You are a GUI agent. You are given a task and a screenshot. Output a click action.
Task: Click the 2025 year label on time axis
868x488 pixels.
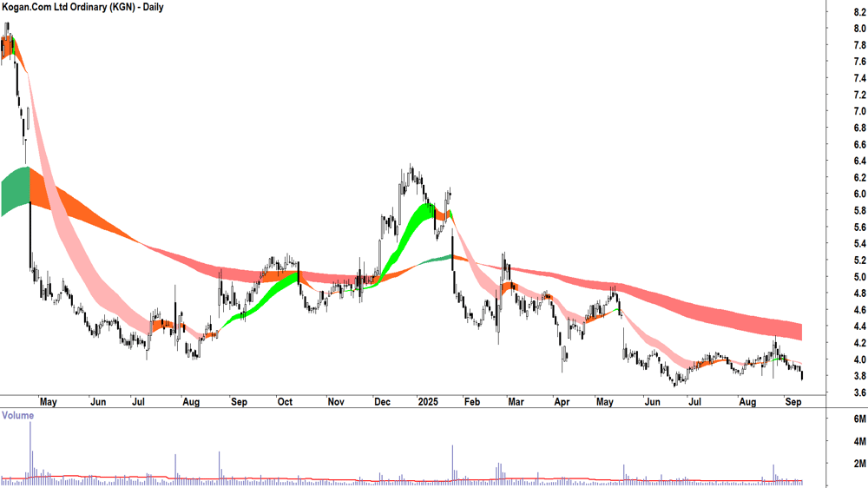point(428,401)
